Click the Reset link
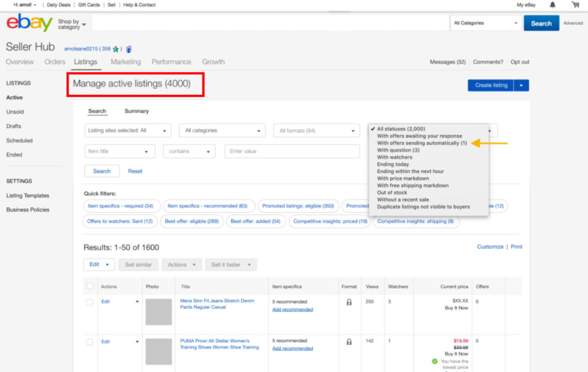 [135, 171]
